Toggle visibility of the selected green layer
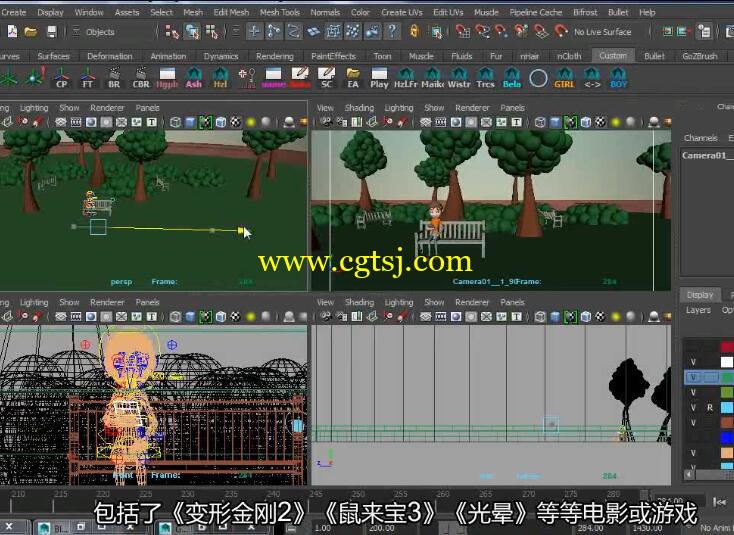This screenshot has width=734, height=535. point(693,377)
